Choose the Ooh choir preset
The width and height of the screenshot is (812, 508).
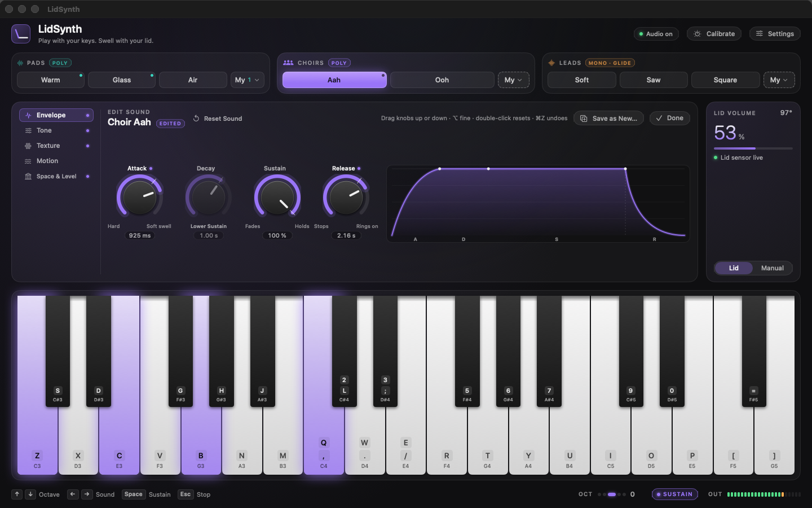(x=442, y=80)
